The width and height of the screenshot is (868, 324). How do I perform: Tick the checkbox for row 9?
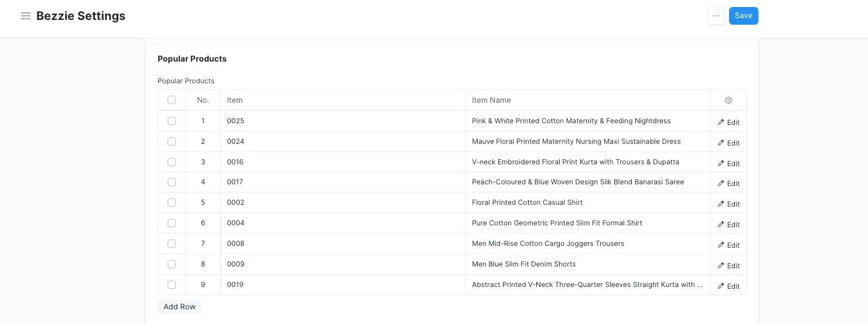[x=172, y=285]
